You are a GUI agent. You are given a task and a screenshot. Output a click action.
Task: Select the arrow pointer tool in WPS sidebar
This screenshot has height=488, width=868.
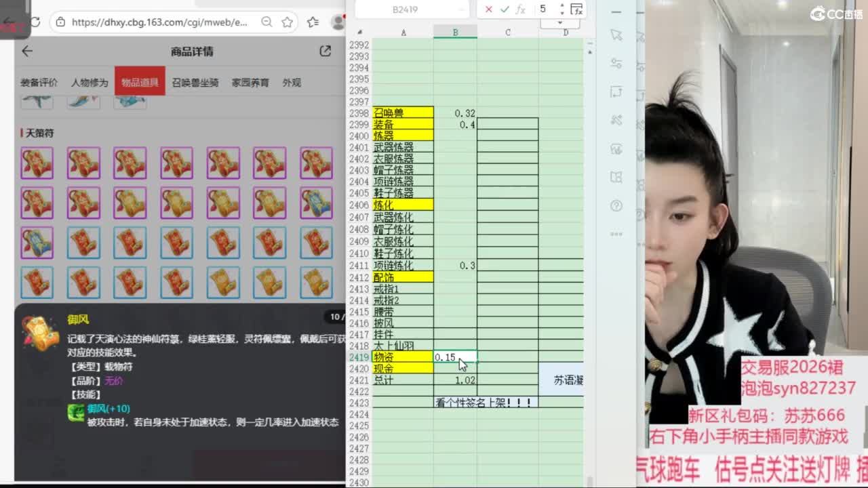tap(616, 35)
